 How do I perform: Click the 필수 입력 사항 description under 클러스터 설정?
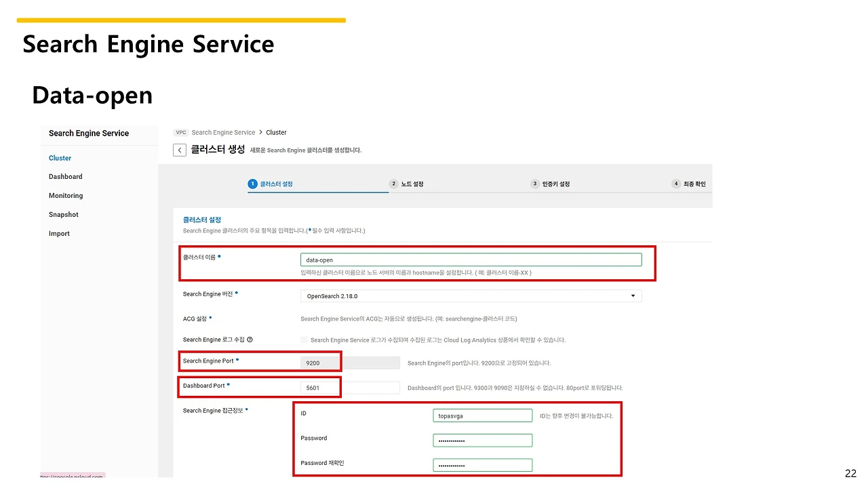(274, 231)
